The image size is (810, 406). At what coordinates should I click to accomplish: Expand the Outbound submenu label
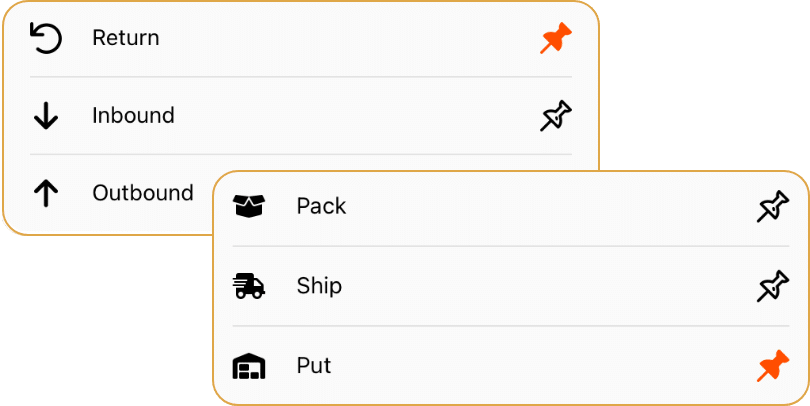[x=143, y=193]
